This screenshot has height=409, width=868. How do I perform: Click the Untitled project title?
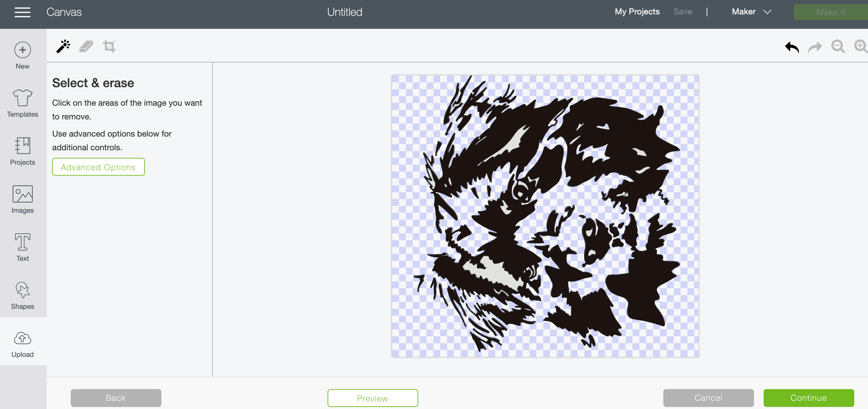[345, 12]
